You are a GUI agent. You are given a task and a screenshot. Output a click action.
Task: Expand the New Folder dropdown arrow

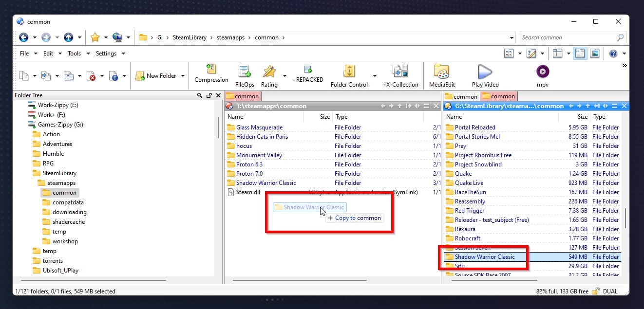click(x=183, y=76)
